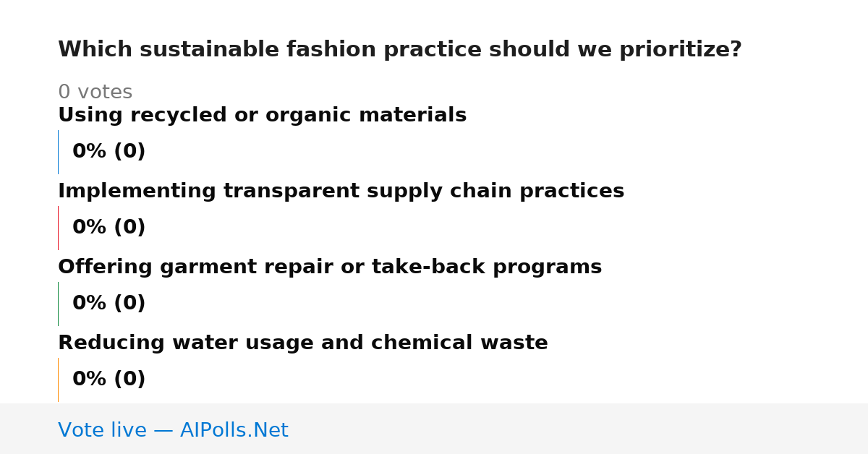868x454 pixels.
Task: Select Reducing water usage and chemical waste
Action: (x=303, y=343)
